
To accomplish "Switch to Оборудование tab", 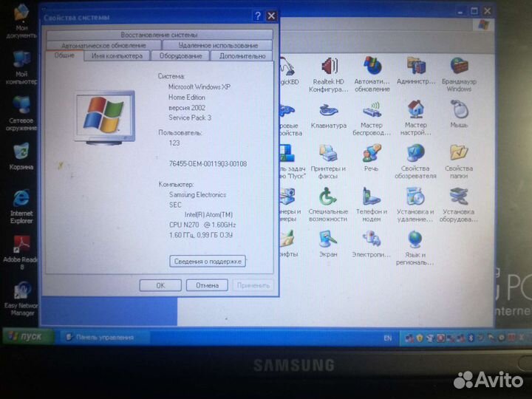I will pos(180,55).
